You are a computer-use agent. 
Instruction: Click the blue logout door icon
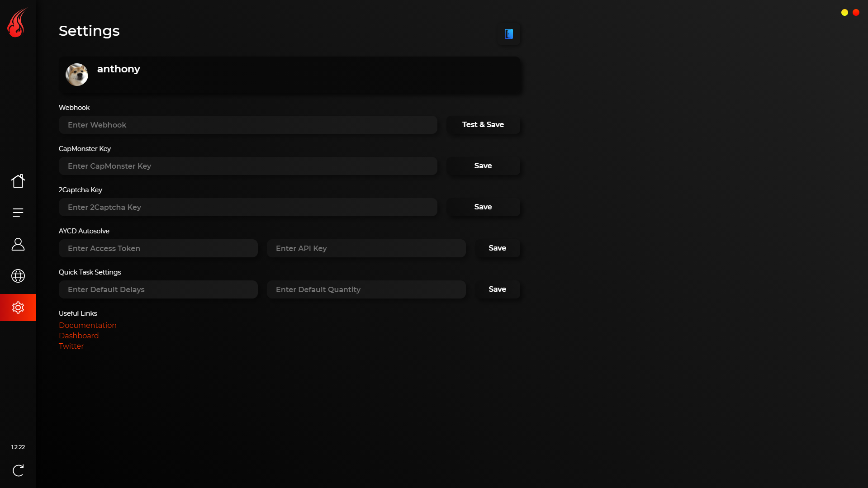[509, 34]
